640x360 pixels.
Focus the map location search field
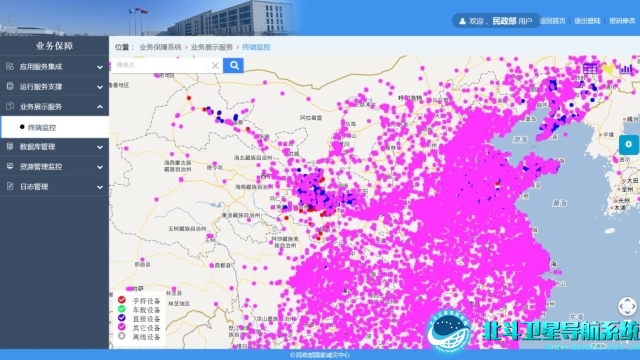(x=160, y=65)
